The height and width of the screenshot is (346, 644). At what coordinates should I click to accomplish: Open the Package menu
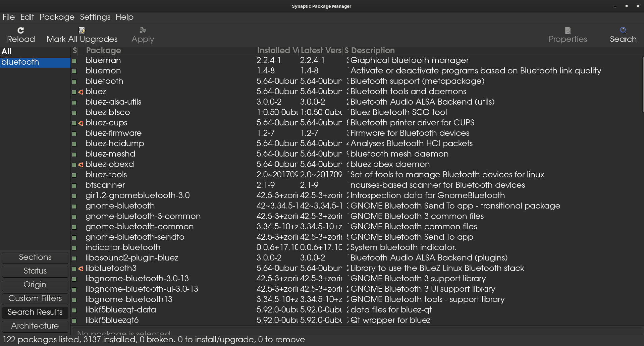[x=57, y=17]
